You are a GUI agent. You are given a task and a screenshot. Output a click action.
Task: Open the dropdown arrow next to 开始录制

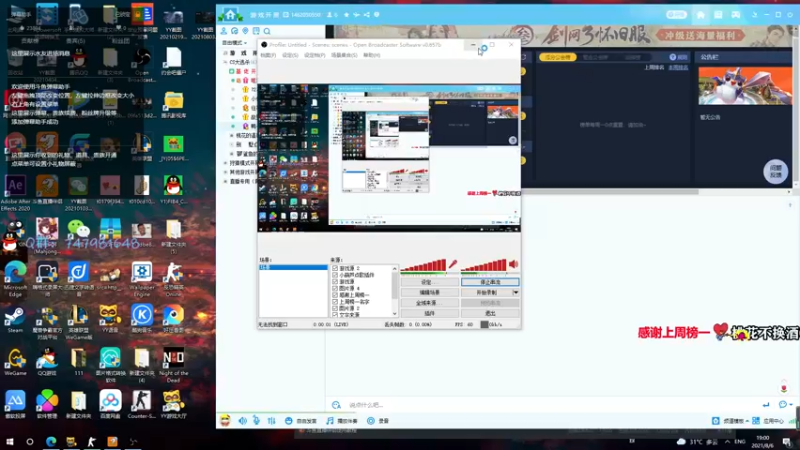[515, 292]
